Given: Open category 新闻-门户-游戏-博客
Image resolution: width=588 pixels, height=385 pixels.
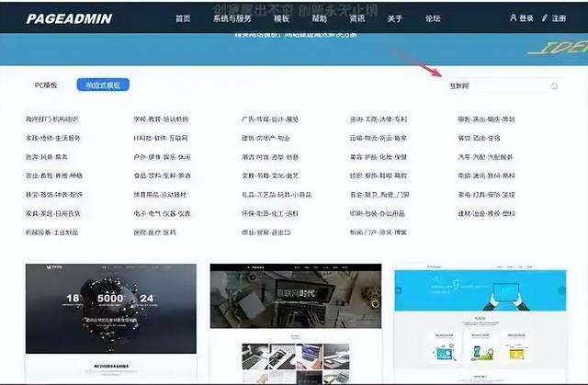Looking at the screenshot, I should tap(379, 232).
